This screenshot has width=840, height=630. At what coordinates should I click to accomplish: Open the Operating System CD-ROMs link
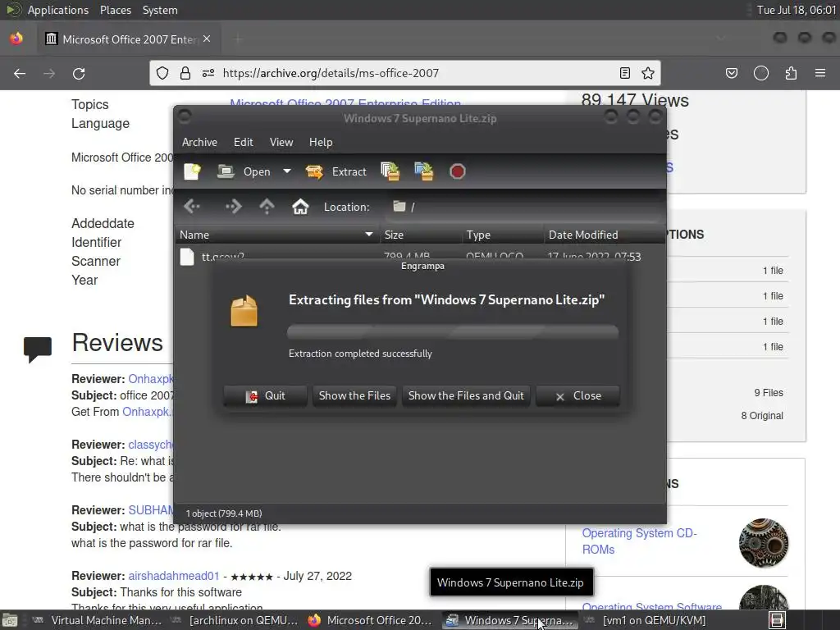click(639, 541)
